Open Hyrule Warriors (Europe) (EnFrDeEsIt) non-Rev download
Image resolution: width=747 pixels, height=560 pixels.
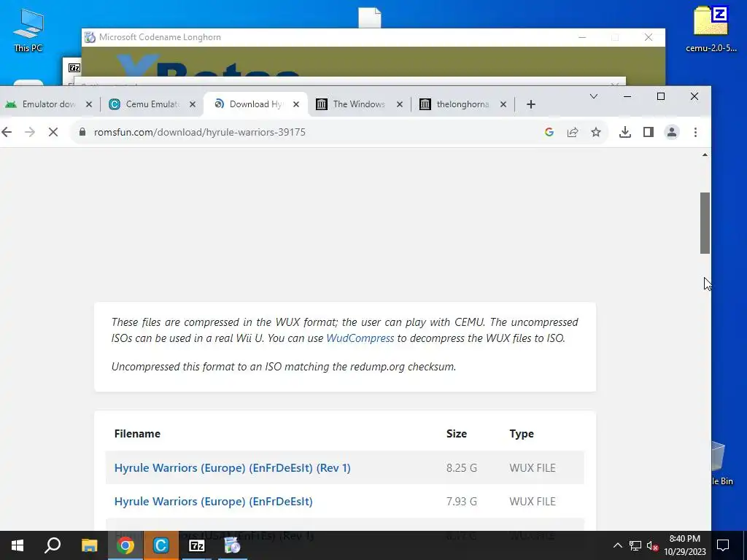214,502
